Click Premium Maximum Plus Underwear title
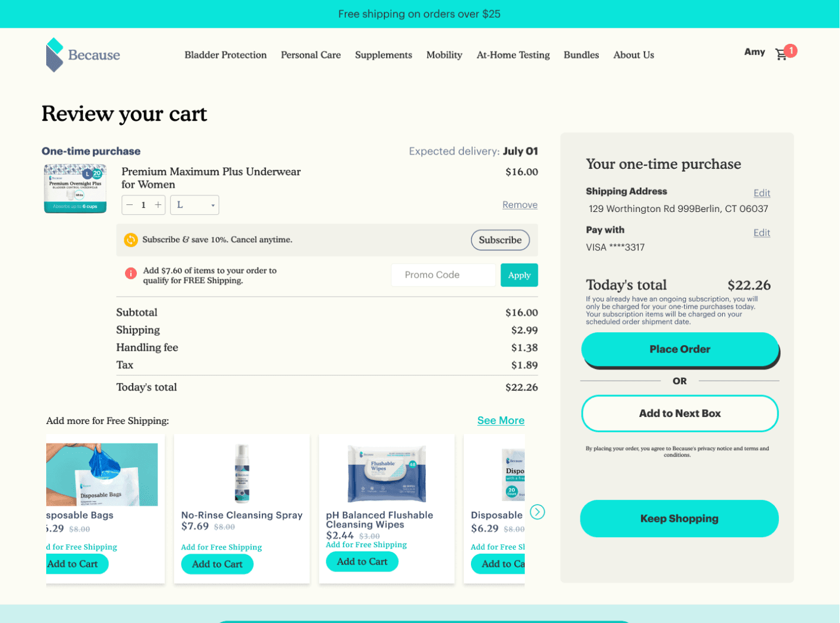The image size is (840, 623). point(211,178)
